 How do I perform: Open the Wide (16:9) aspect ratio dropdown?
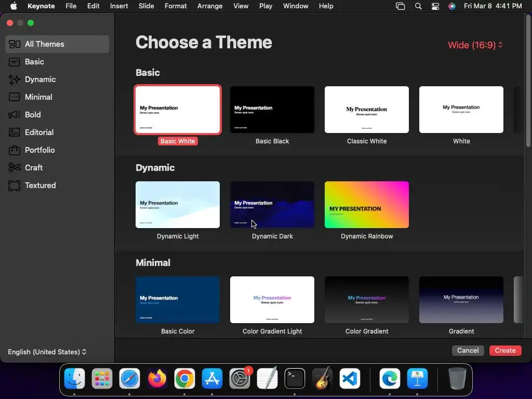475,45
